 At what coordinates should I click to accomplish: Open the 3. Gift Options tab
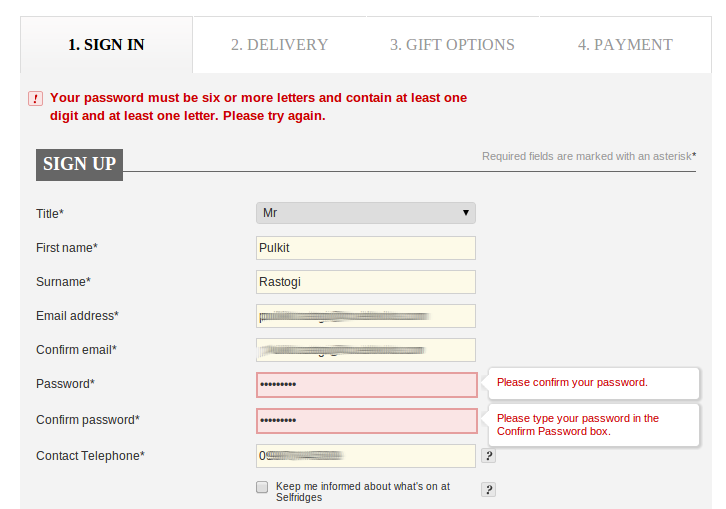[452, 45]
